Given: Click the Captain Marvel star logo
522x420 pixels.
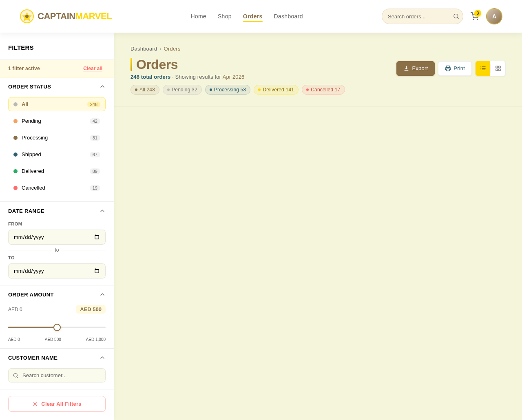Looking at the screenshot, I should tap(26, 15).
